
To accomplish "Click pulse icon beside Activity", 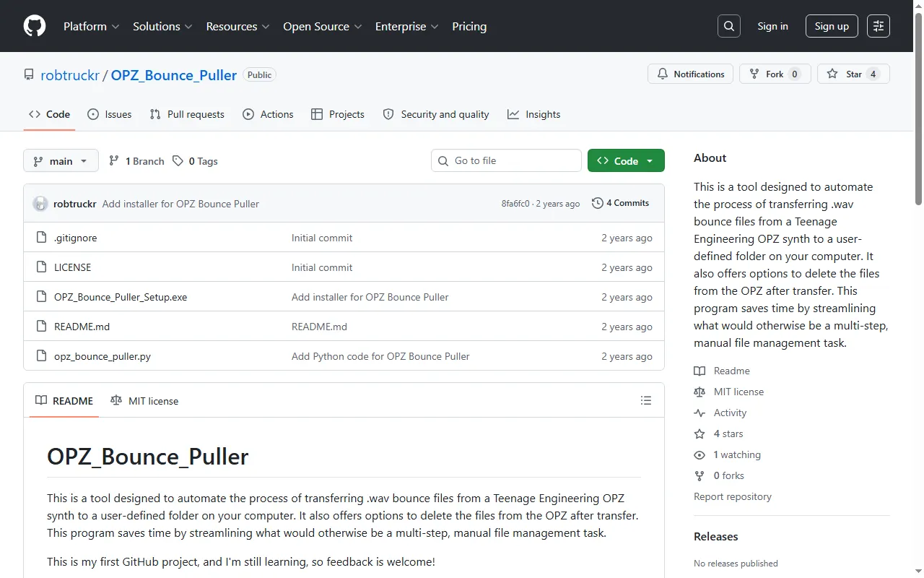I will (x=699, y=413).
